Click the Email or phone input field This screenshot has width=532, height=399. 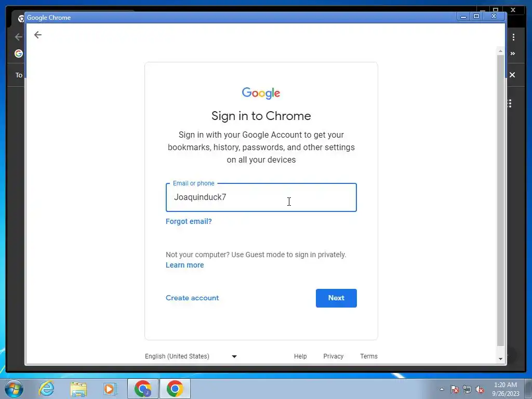(x=261, y=197)
